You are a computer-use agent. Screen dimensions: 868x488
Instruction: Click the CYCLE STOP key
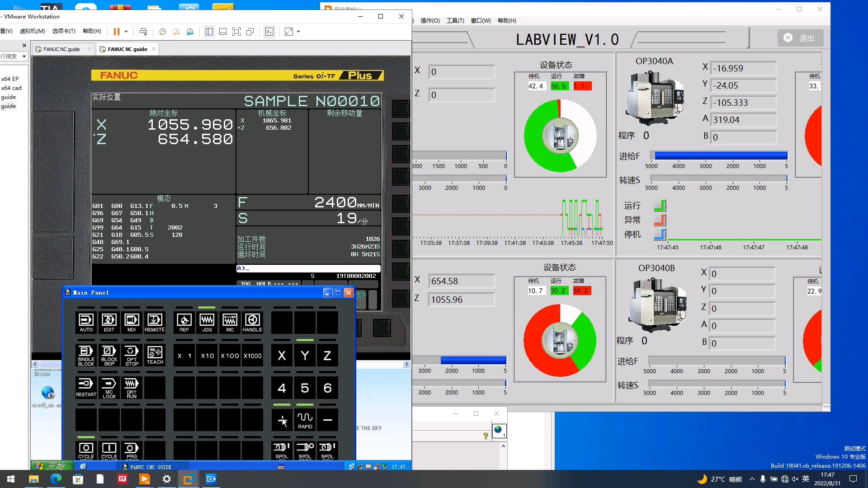tap(86, 450)
